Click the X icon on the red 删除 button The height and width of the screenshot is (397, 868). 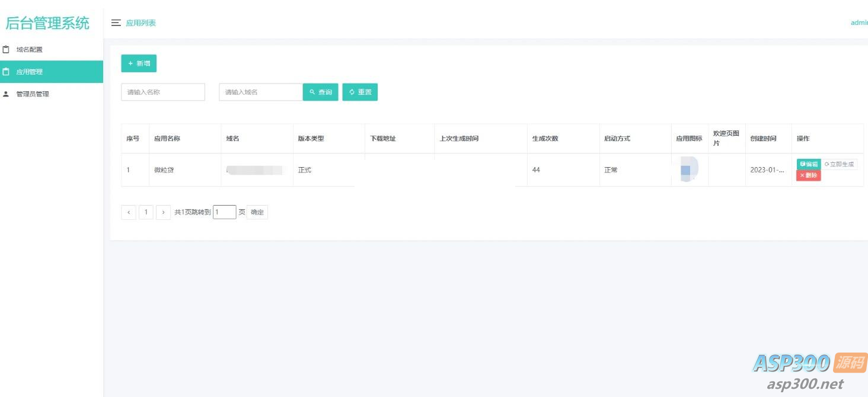[x=802, y=176]
